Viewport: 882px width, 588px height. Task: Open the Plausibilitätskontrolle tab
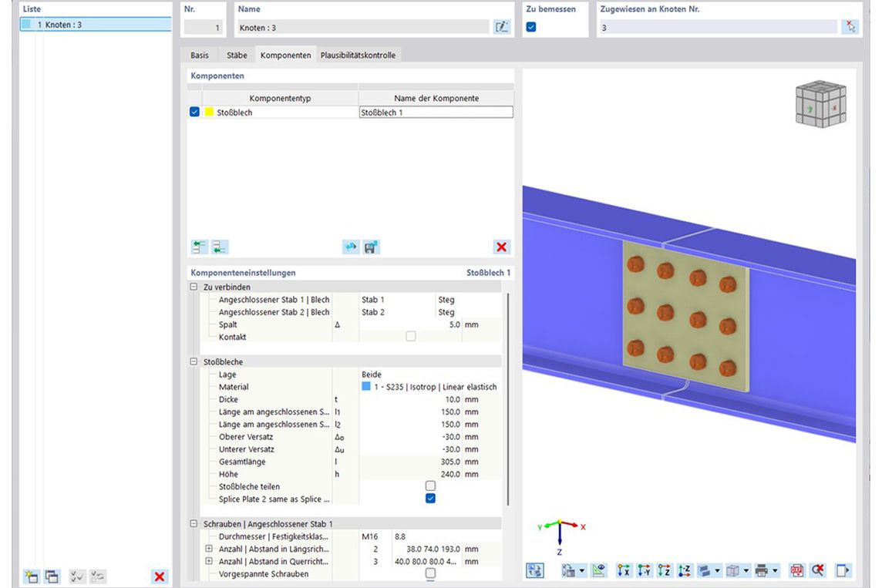coord(358,55)
